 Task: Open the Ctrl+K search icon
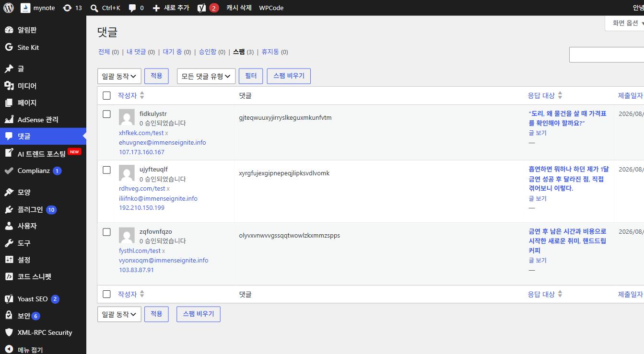[x=94, y=8]
